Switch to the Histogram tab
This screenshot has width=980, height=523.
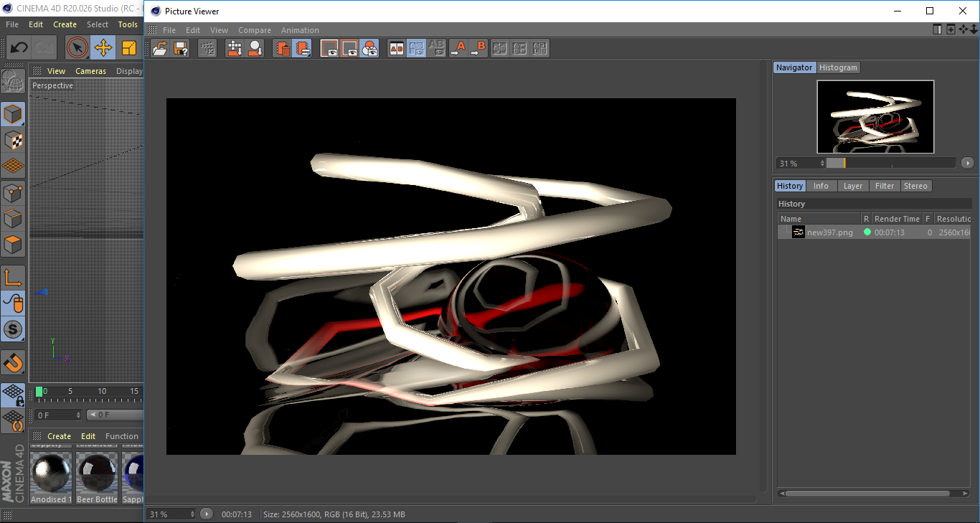(838, 67)
